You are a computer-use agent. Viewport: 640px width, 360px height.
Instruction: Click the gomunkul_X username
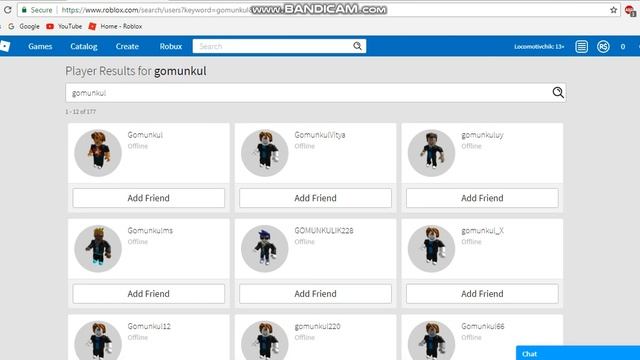coord(482,231)
